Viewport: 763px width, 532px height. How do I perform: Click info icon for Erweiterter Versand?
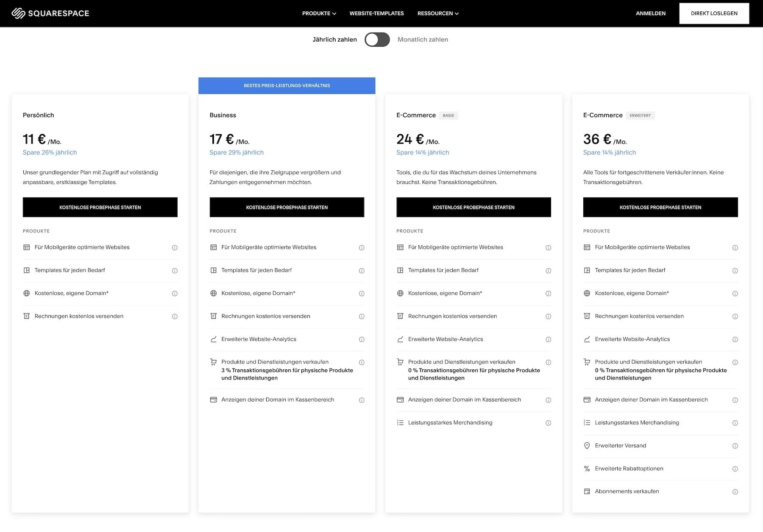pos(735,446)
